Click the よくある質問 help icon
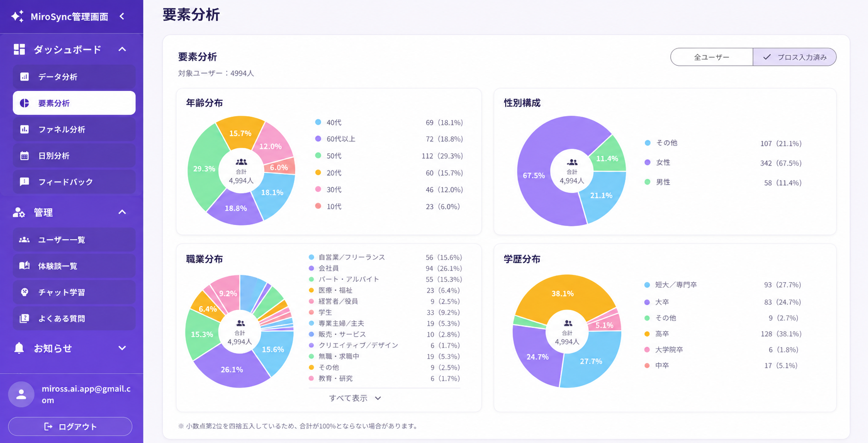The width and height of the screenshot is (868, 443). click(24, 318)
